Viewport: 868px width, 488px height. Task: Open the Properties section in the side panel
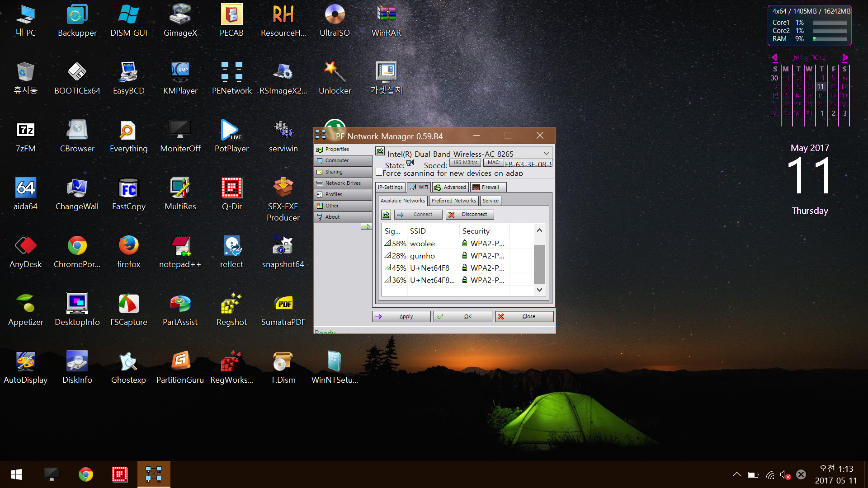(343, 149)
